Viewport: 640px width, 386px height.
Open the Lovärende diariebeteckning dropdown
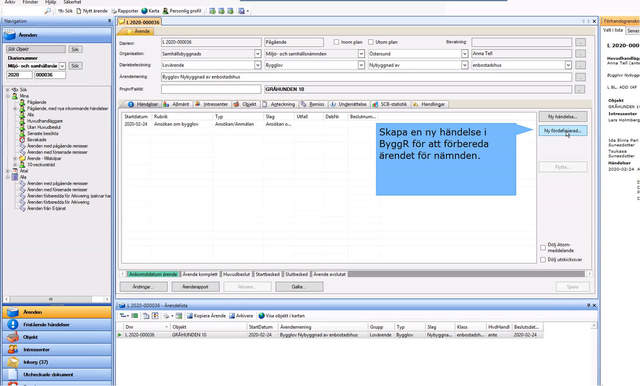tap(258, 65)
